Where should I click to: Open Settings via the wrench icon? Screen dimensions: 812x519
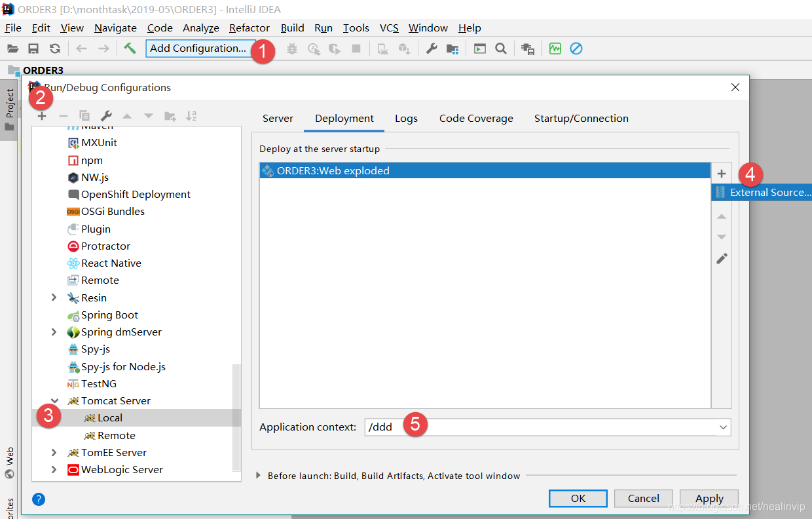coord(432,48)
